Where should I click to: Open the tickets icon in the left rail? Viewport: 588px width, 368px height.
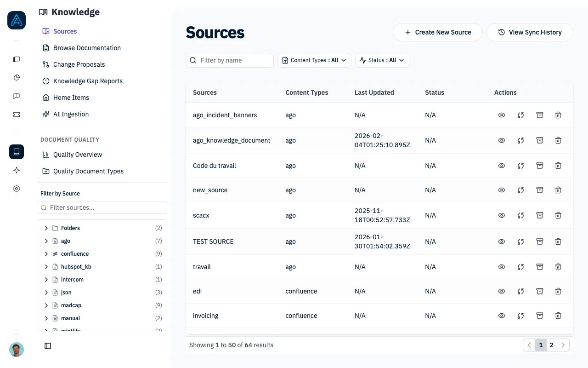tap(17, 115)
